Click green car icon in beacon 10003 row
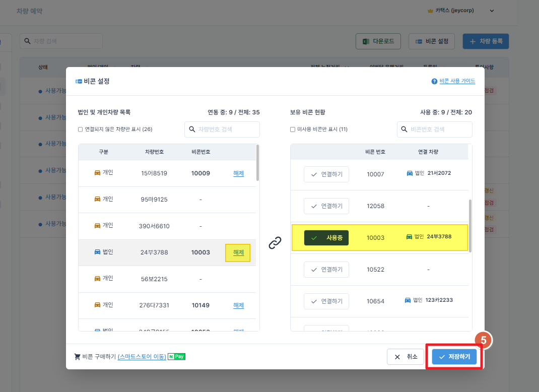 pyautogui.click(x=409, y=237)
